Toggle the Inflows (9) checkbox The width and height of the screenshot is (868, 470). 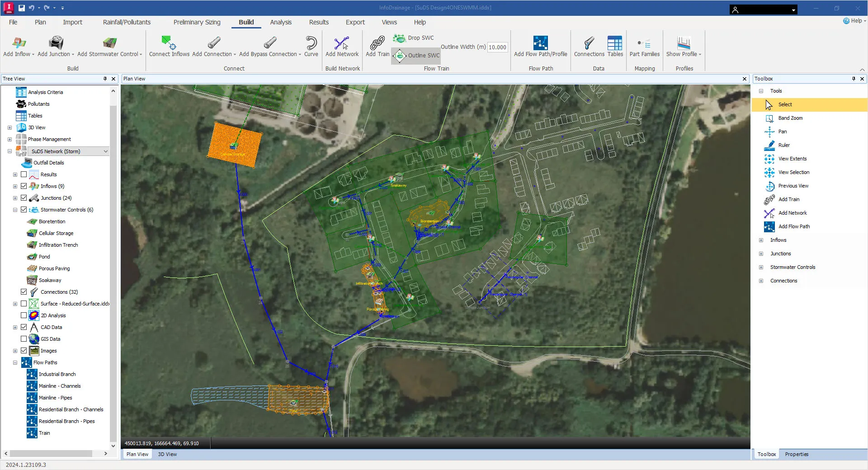tap(24, 186)
